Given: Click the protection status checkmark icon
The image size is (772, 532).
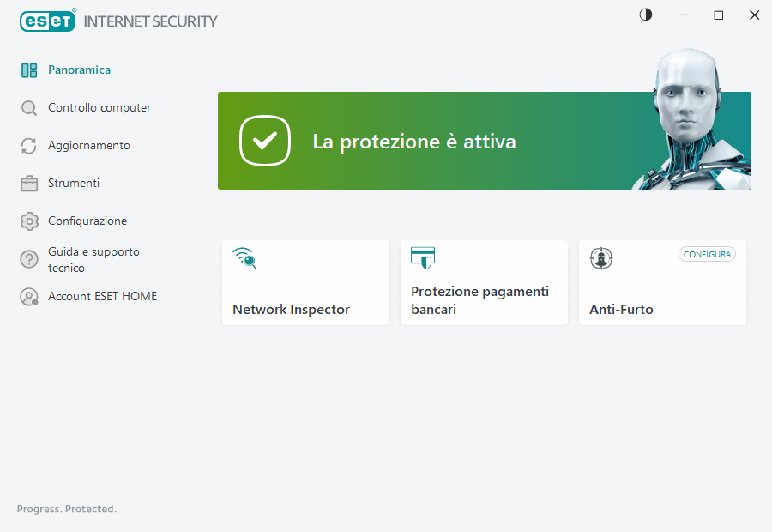Looking at the screenshot, I should [266, 141].
